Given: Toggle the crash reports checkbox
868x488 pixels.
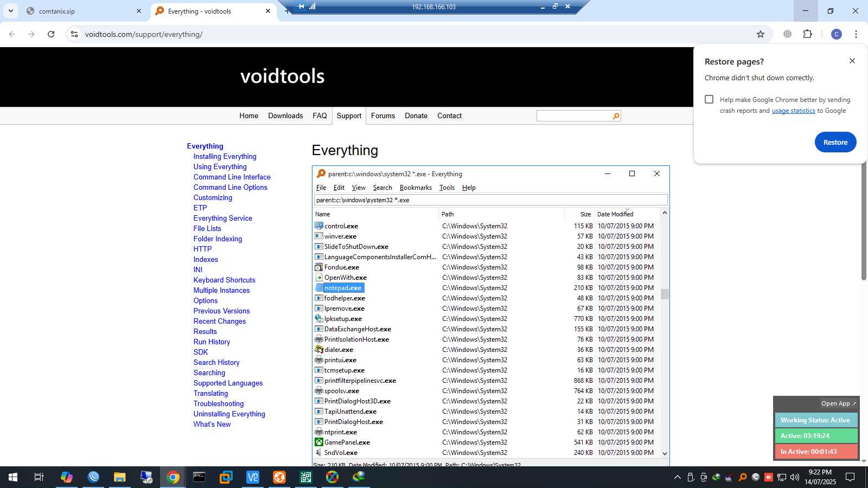Looking at the screenshot, I should 709,99.
